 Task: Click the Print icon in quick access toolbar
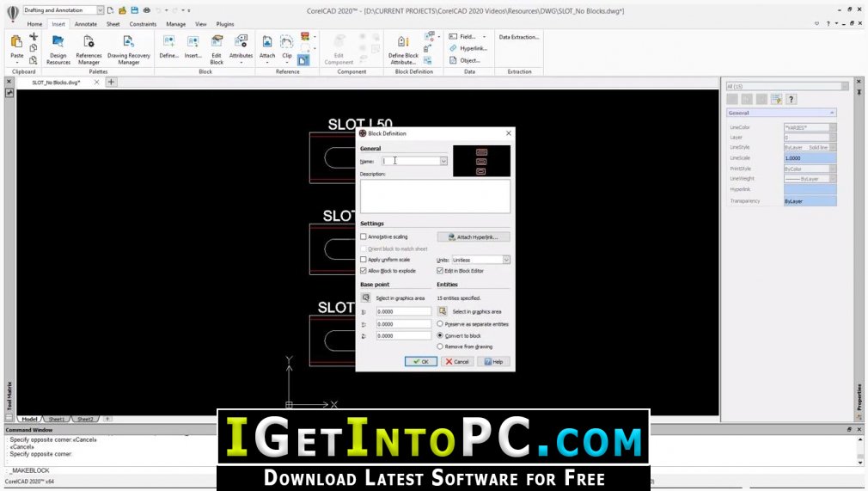(147, 10)
